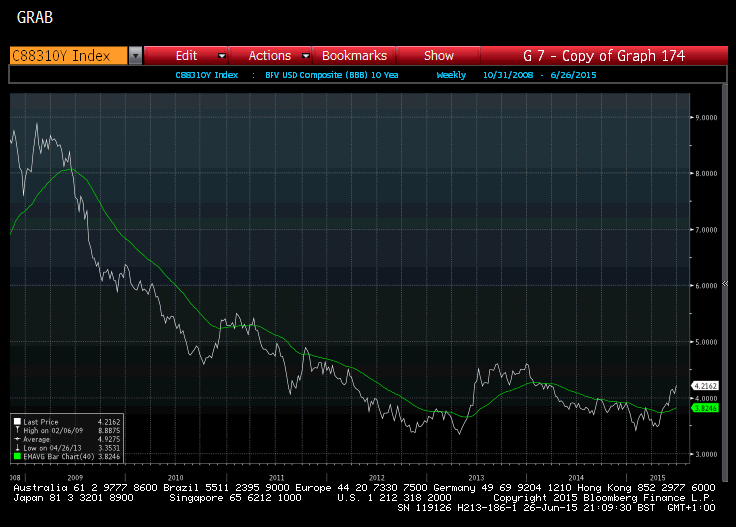
Task: Click the 2013 x-axis year label
Action: point(476,478)
